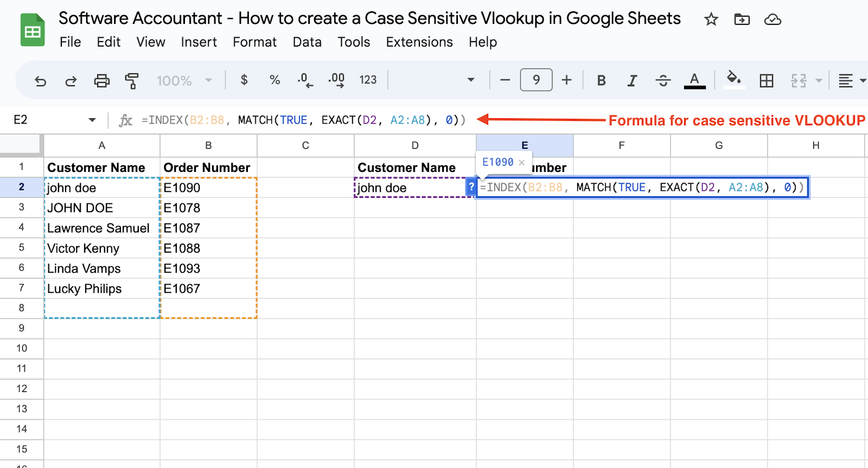The width and height of the screenshot is (868, 468).
Task: Print the spreadsheet
Action: [101, 81]
